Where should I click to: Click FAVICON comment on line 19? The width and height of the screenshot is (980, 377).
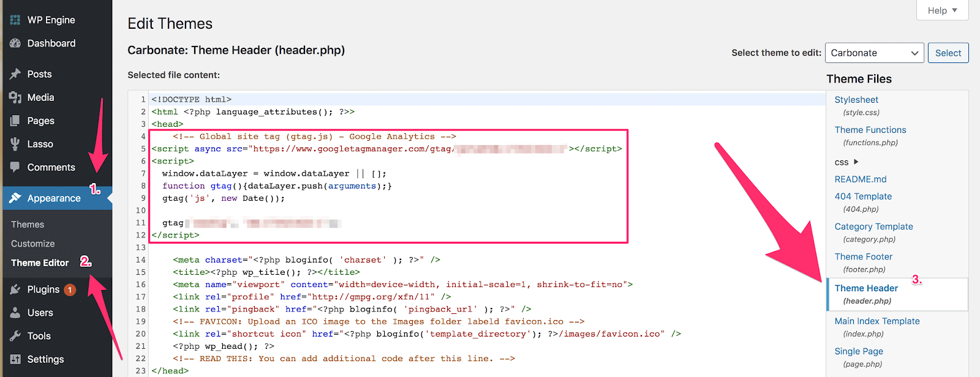tap(379, 321)
